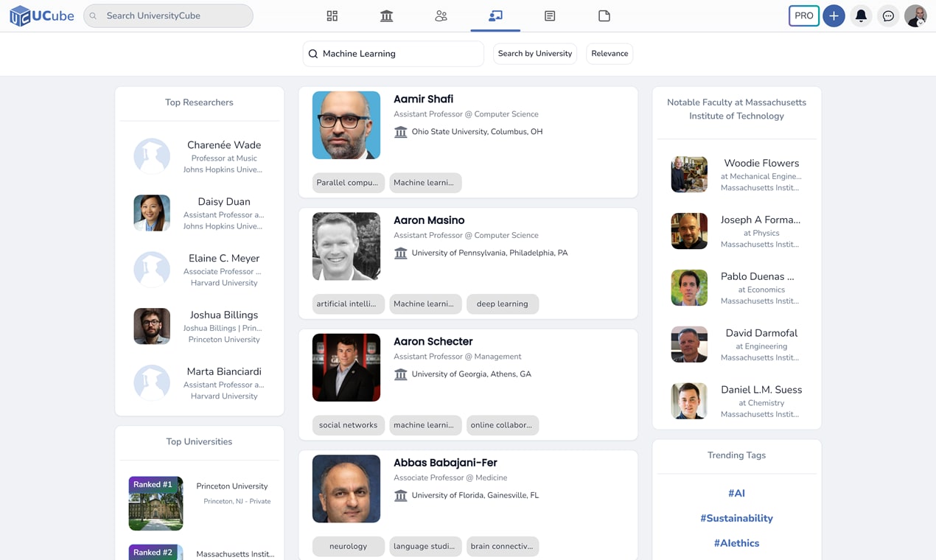Select the online collabor... tag
Viewport: 936px width, 560px height.
click(x=503, y=425)
